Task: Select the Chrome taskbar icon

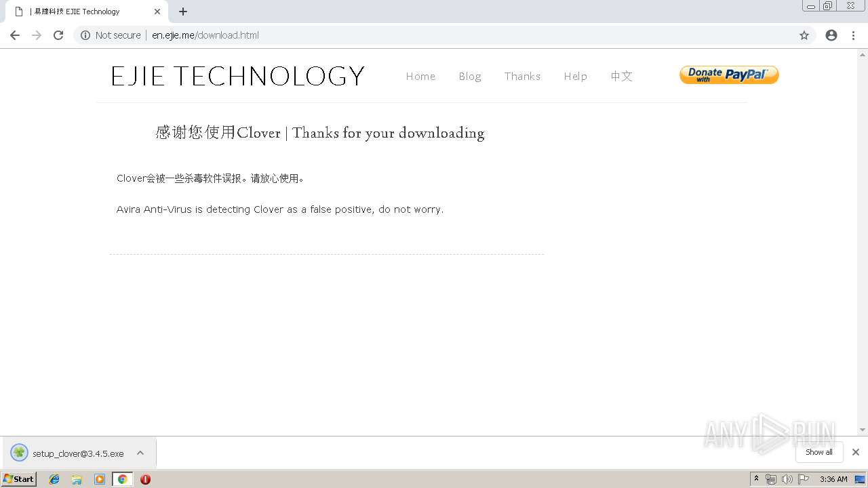Action: pos(122,479)
